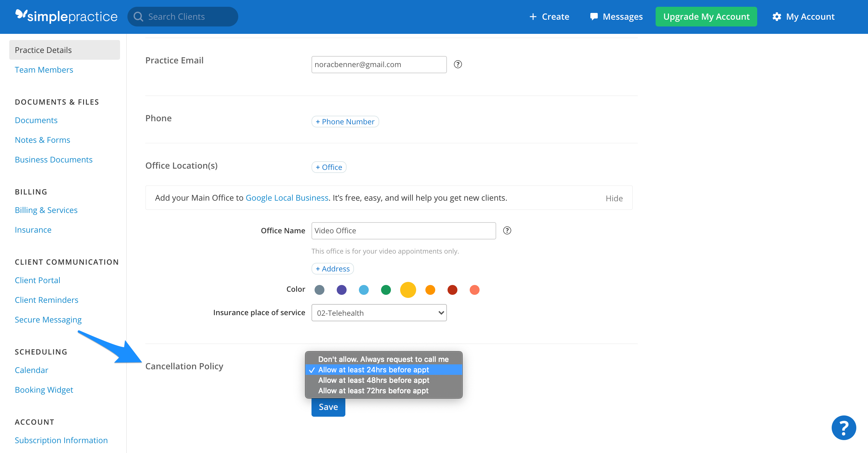Choose Don't allow. Always request to call me
Viewport: 868px width, 453px height.
point(383,359)
